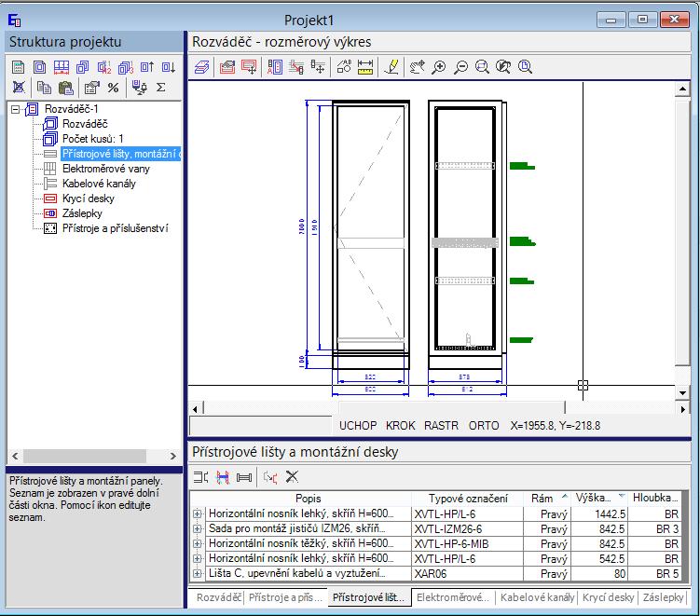Click the drawing vertical scrollbar down arrow
700x616 pixels.
682,393
